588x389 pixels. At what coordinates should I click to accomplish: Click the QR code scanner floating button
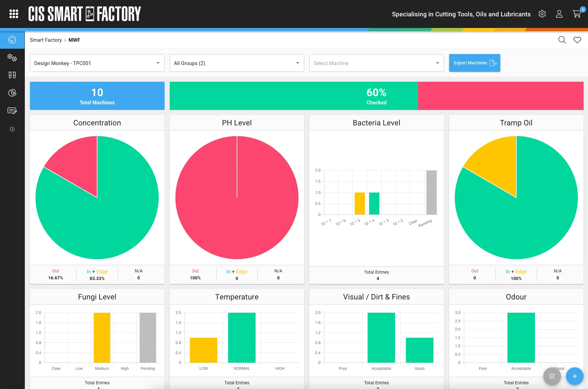pos(552,376)
